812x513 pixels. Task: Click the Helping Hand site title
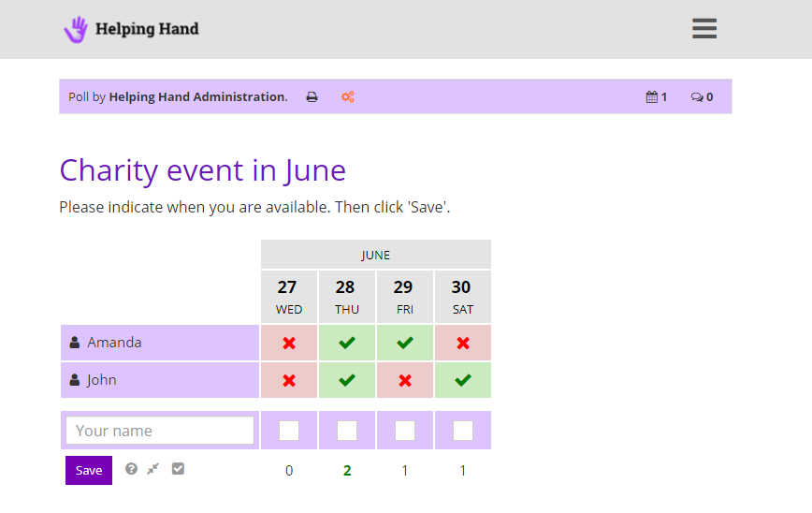pos(147,29)
